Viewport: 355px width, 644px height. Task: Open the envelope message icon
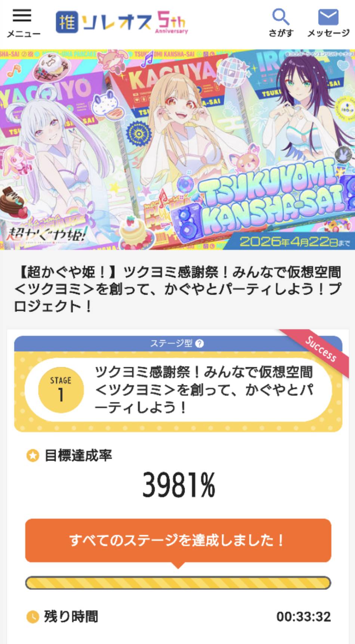pos(328,17)
